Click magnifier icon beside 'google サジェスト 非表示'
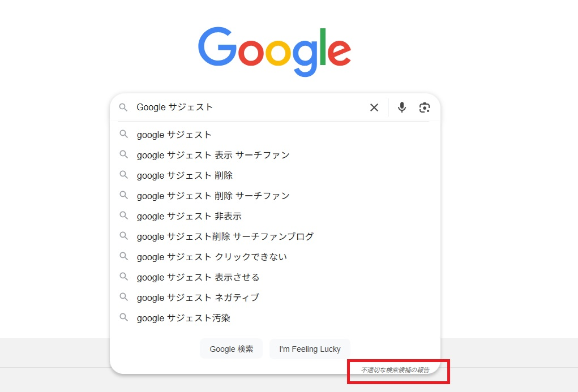Viewport: 578px width, 392px height. tap(123, 216)
